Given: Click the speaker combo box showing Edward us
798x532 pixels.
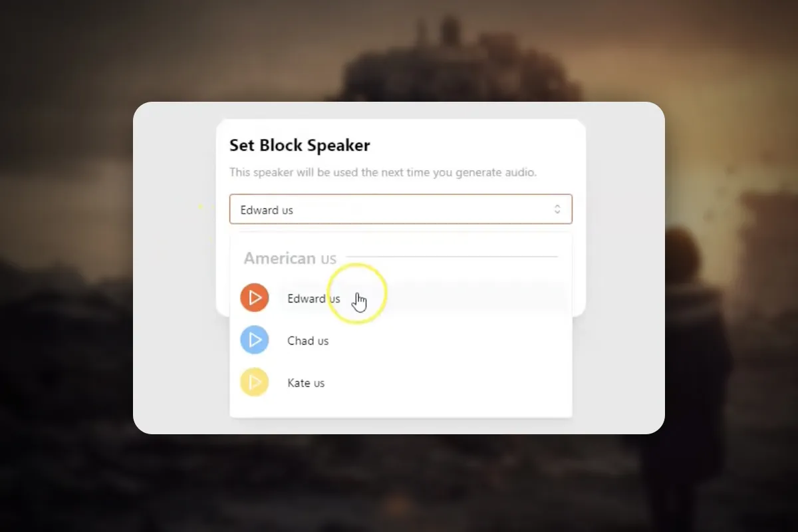Looking at the screenshot, I should point(401,209).
